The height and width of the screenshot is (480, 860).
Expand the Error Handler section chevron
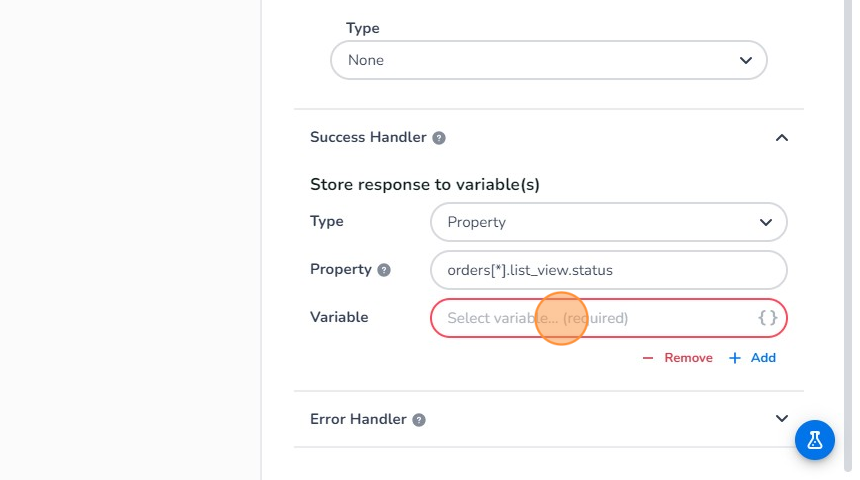tap(782, 419)
